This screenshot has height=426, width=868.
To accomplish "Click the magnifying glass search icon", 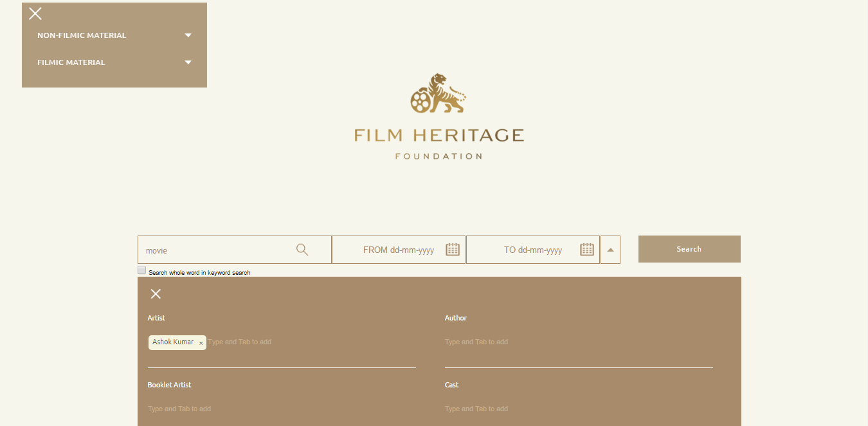I will click(302, 250).
